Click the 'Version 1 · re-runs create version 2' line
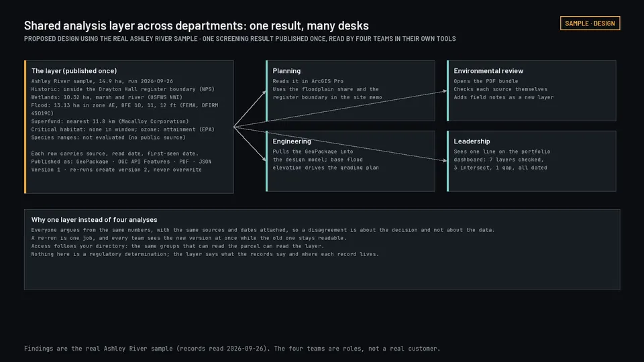The width and height of the screenshot is (644, 362). [x=116, y=170]
